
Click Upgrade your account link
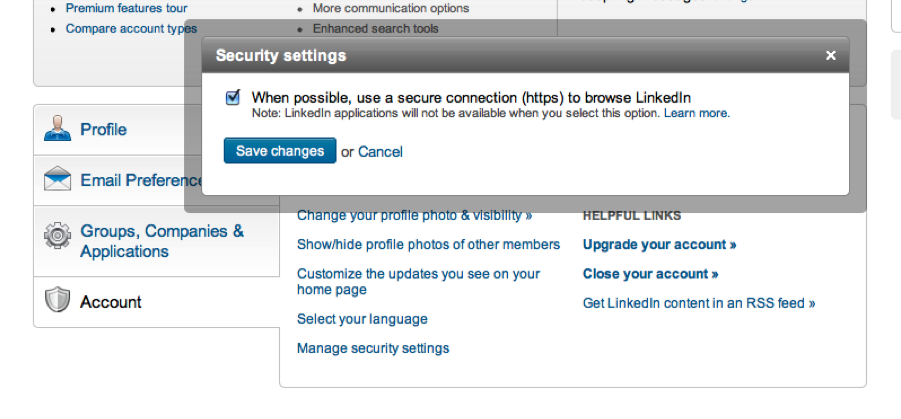(659, 244)
